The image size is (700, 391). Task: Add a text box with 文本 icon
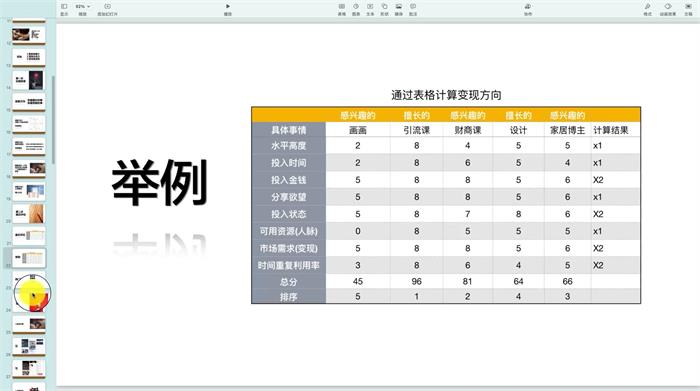tap(370, 7)
